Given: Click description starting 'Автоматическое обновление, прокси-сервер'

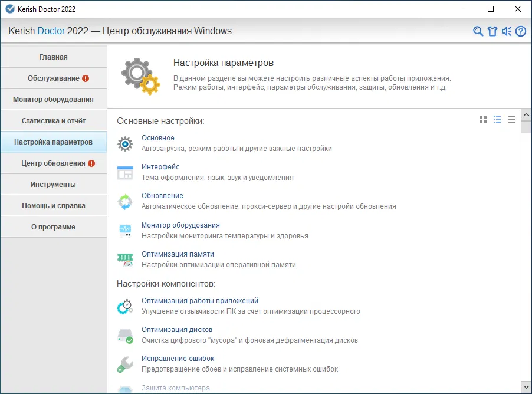Looking at the screenshot, I should [x=269, y=206].
